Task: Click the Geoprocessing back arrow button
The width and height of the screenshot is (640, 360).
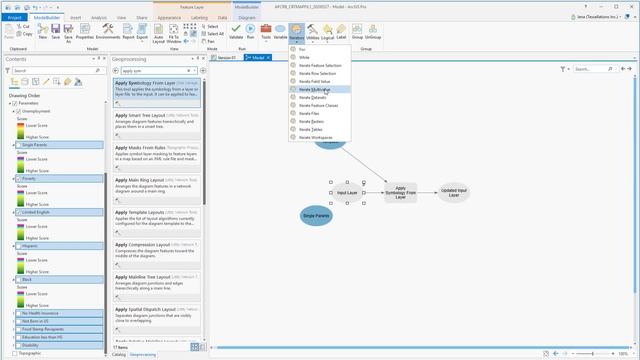Action: pos(116,71)
